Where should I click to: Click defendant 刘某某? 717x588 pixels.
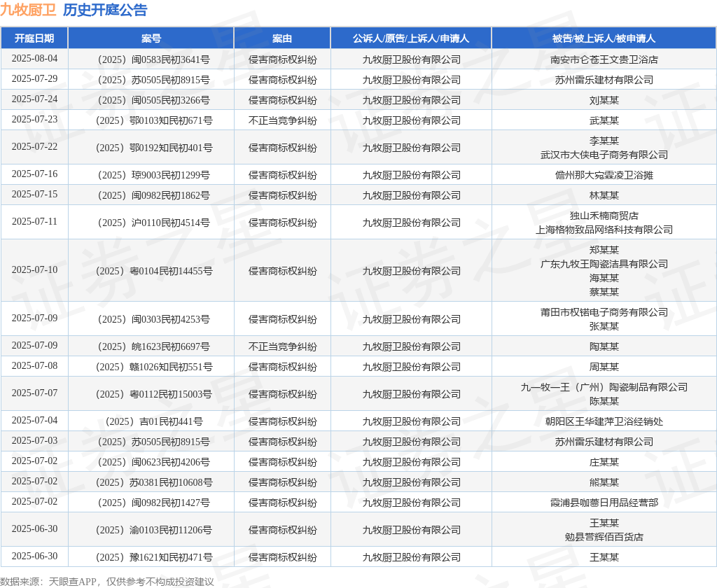[604, 100]
